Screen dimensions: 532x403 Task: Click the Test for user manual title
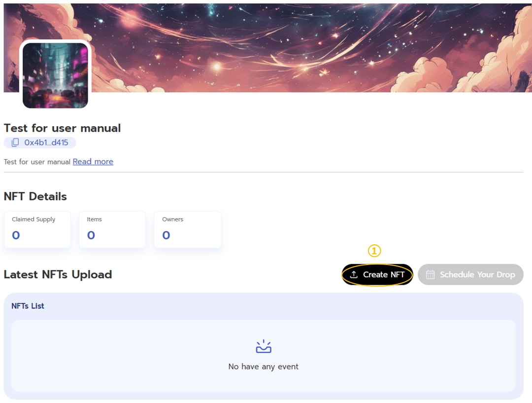tap(62, 128)
